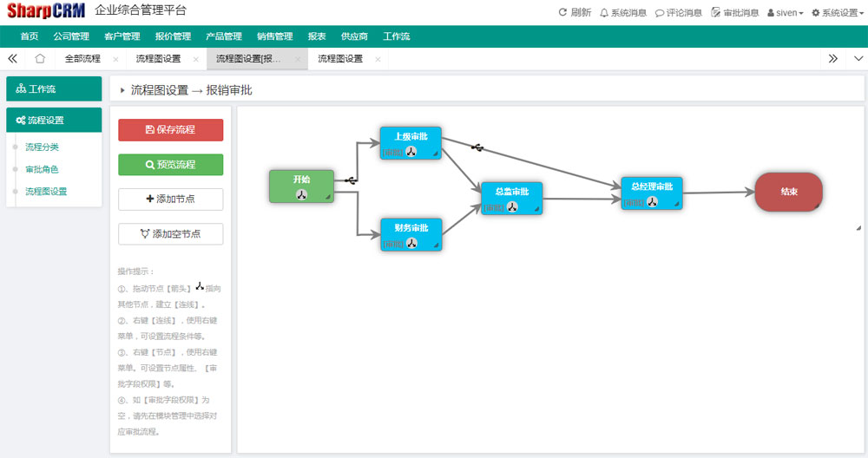Open 审批角色 in sidebar
Screen dimensions: 868x458
point(42,169)
